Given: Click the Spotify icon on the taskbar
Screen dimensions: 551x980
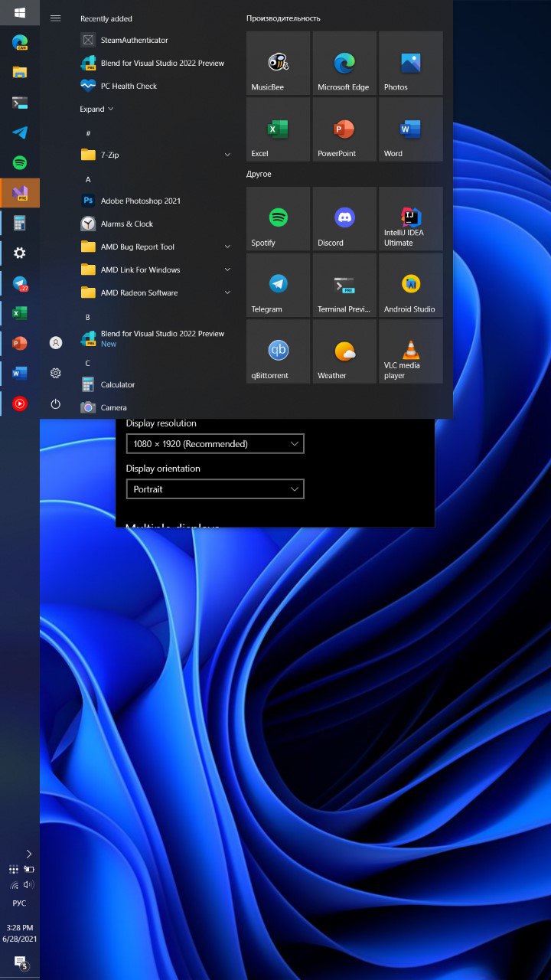Looking at the screenshot, I should coord(20,163).
